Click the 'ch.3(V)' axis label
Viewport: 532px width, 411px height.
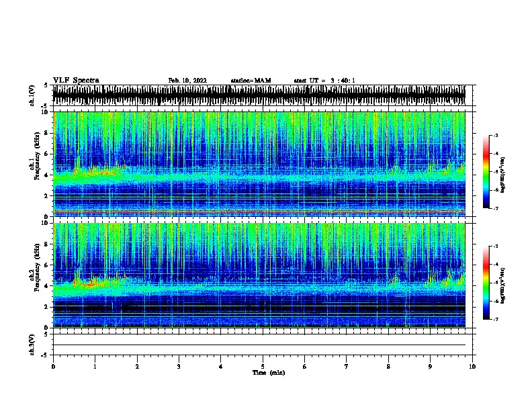click(32, 345)
